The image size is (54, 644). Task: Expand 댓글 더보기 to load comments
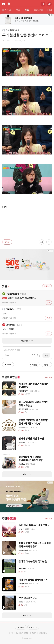[x=27, y=341]
